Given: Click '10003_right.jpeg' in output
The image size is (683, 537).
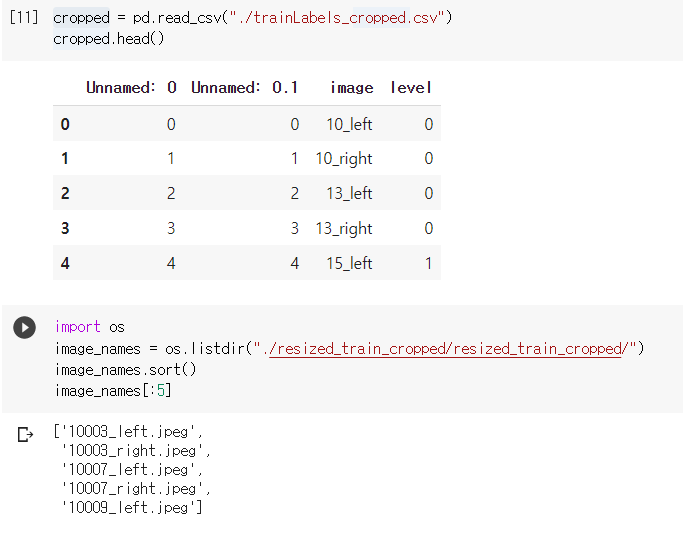Looking at the screenshot, I should (133, 450).
